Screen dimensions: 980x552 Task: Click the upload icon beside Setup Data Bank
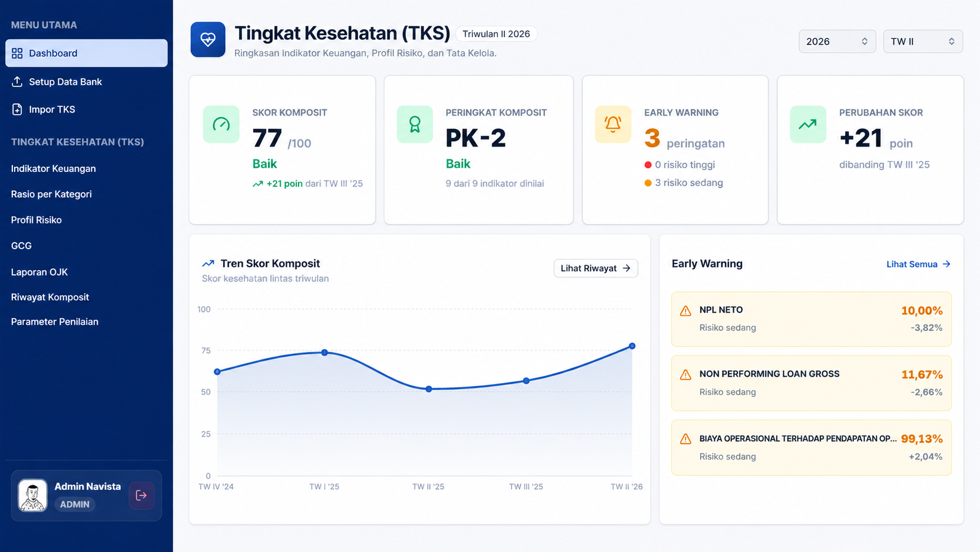coord(17,82)
